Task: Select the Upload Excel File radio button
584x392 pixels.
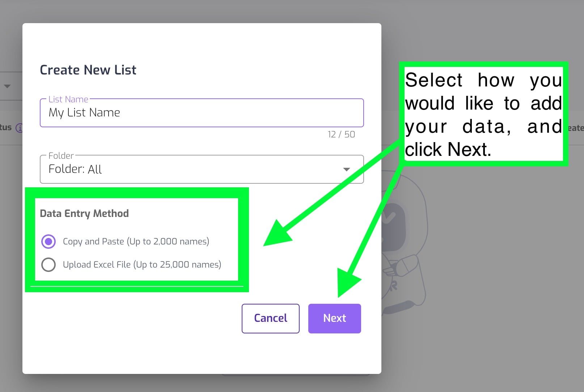Action: point(48,265)
